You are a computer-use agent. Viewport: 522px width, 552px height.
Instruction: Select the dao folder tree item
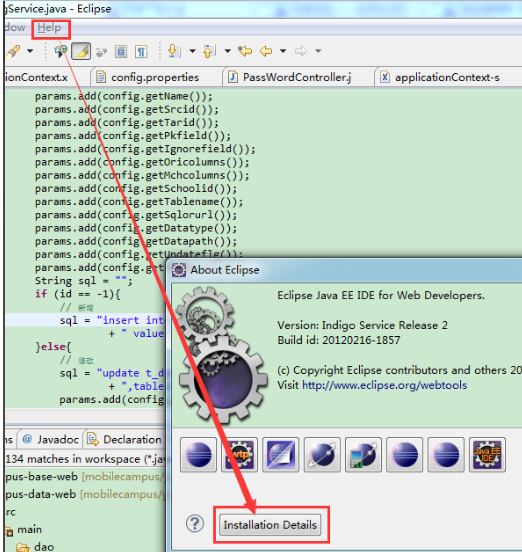tap(36, 546)
